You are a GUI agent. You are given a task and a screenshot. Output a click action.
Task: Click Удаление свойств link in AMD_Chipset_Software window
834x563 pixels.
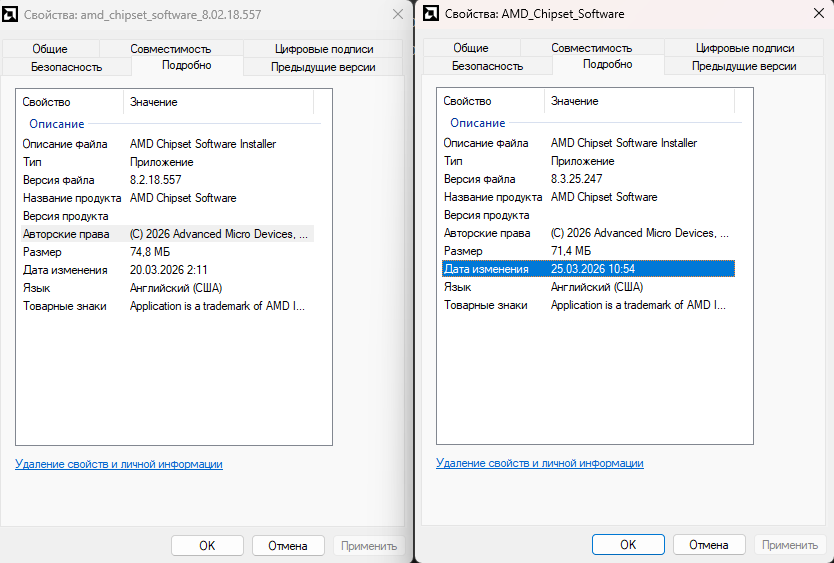(x=540, y=464)
